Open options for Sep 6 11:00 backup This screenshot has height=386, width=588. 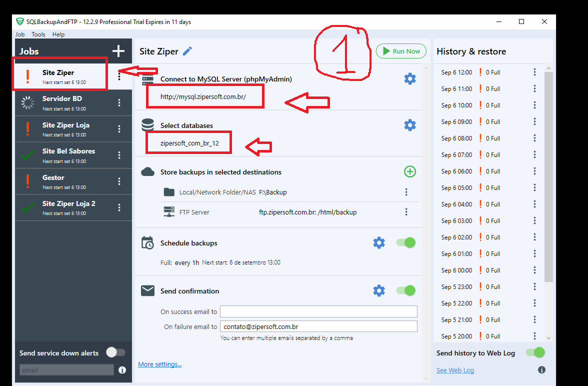point(535,88)
